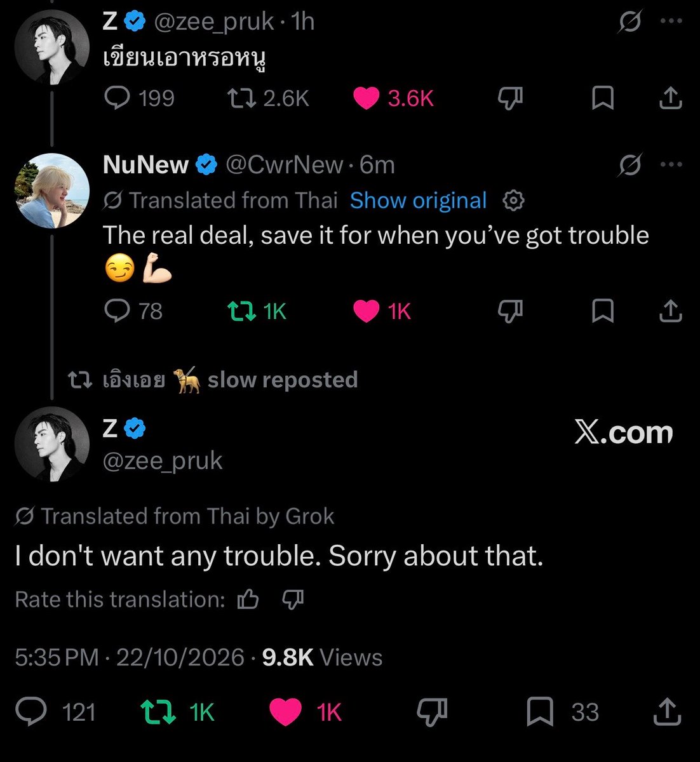Open the more options menu on NuNew's reply
Image resolution: width=700 pixels, height=762 pixels.
point(671,165)
